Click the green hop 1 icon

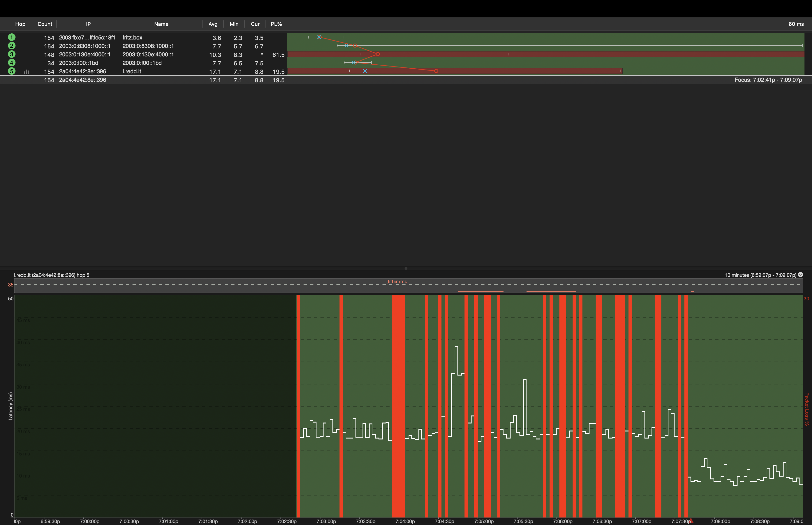coord(12,37)
